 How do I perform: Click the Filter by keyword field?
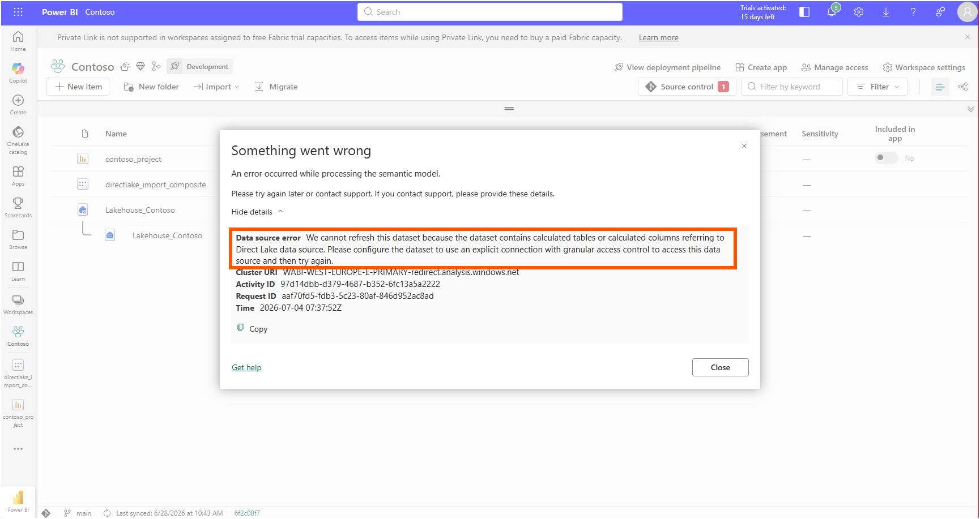792,87
